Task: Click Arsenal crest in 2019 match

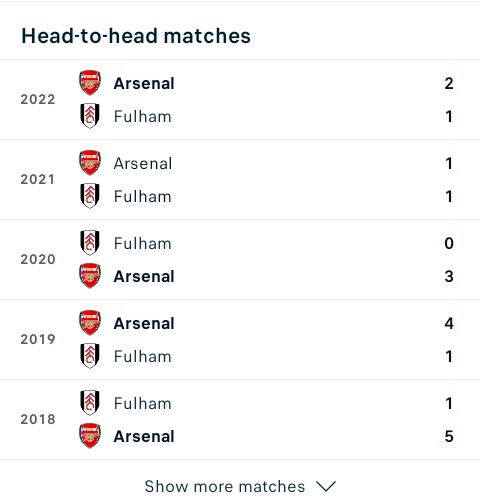Action: click(90, 323)
